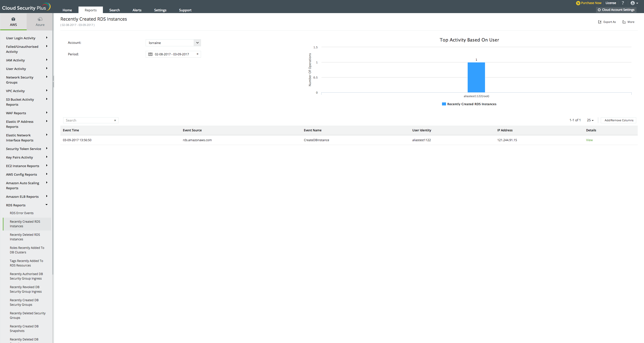Open Cloud Account Settings gear
This screenshot has height=343, width=644.
(599, 10)
